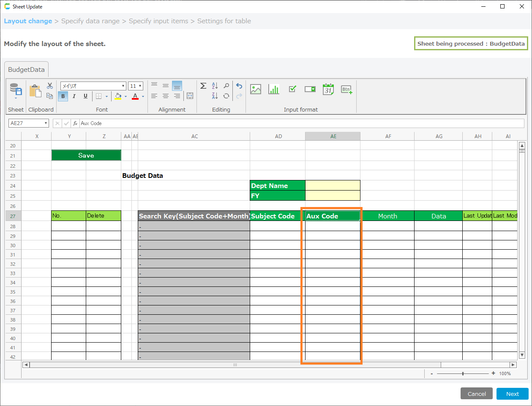Open the font name dropdown
This screenshot has height=406, width=532.
pos(123,86)
